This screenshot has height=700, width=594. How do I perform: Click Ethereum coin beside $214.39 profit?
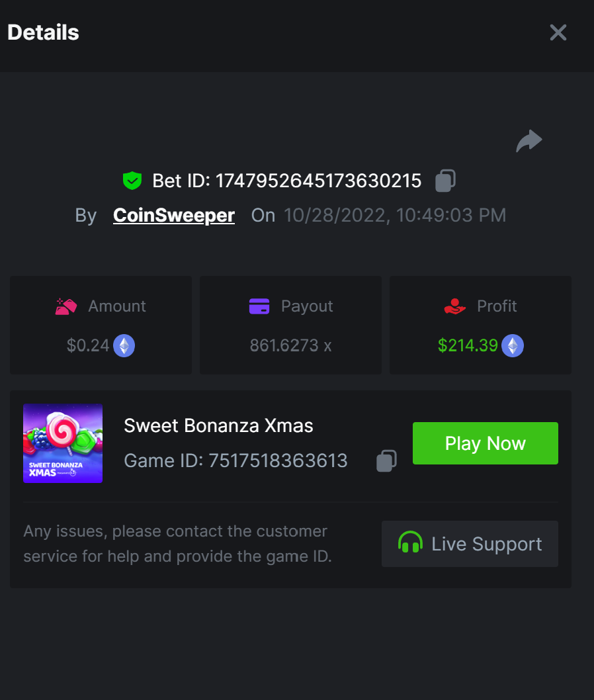pos(513,345)
